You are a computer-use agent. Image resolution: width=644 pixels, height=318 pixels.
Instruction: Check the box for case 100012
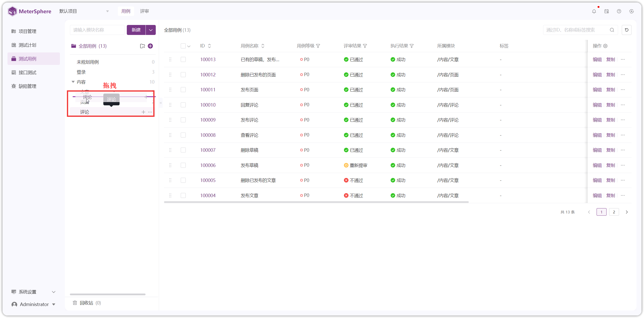(183, 75)
